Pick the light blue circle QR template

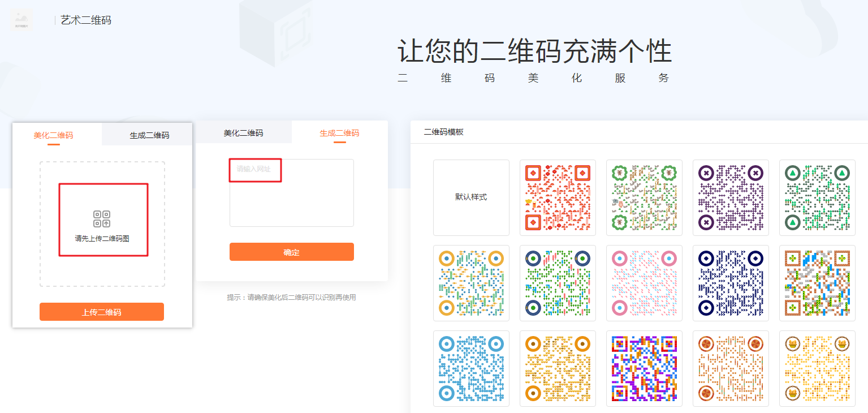click(471, 368)
